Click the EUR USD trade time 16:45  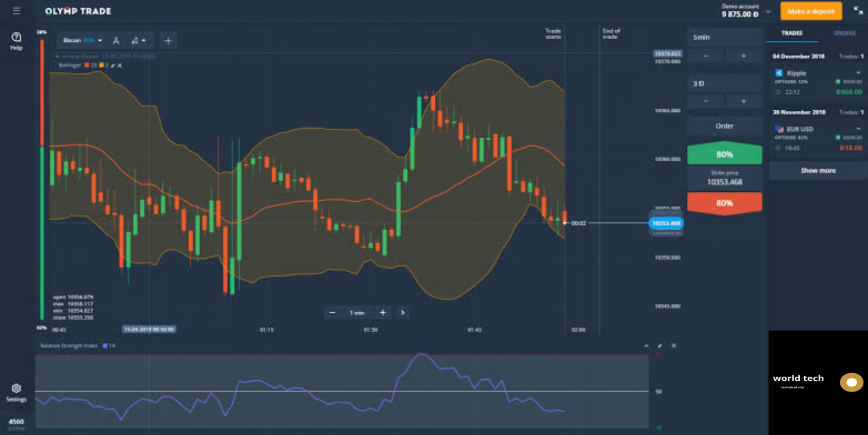coord(792,148)
